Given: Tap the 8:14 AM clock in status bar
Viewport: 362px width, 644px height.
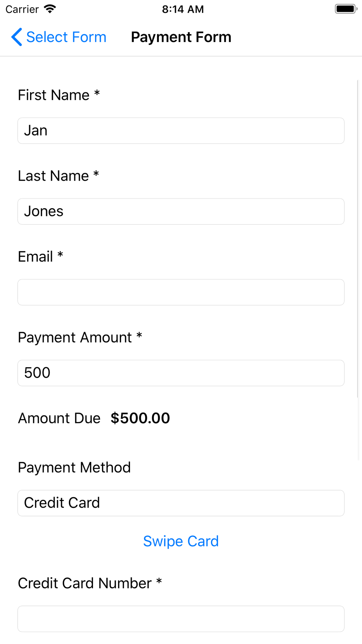Looking at the screenshot, I should (183, 9).
